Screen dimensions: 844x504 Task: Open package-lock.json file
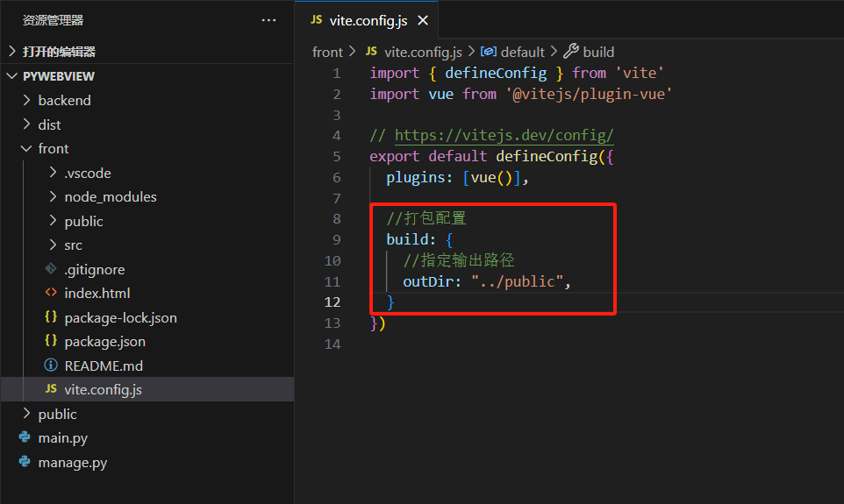coord(120,318)
